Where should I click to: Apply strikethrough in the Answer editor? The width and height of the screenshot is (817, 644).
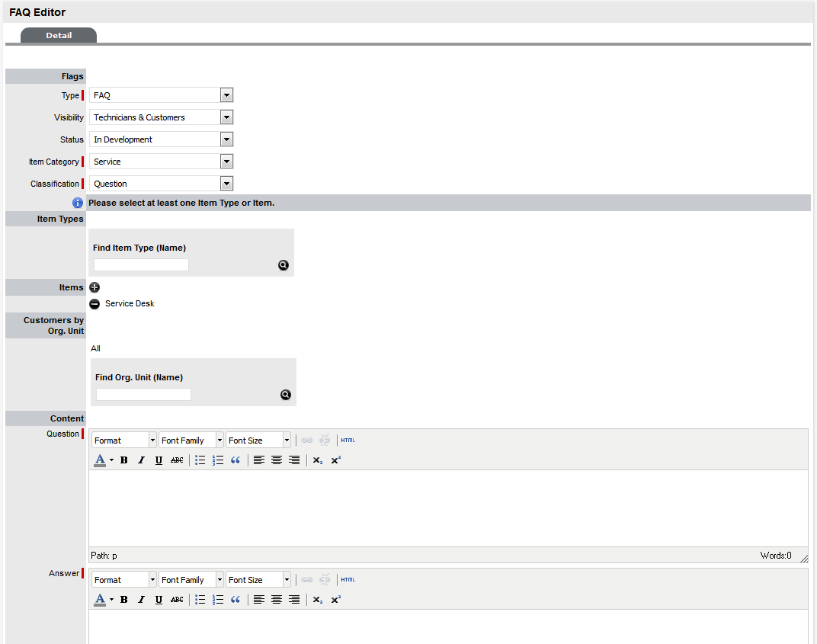(177, 600)
